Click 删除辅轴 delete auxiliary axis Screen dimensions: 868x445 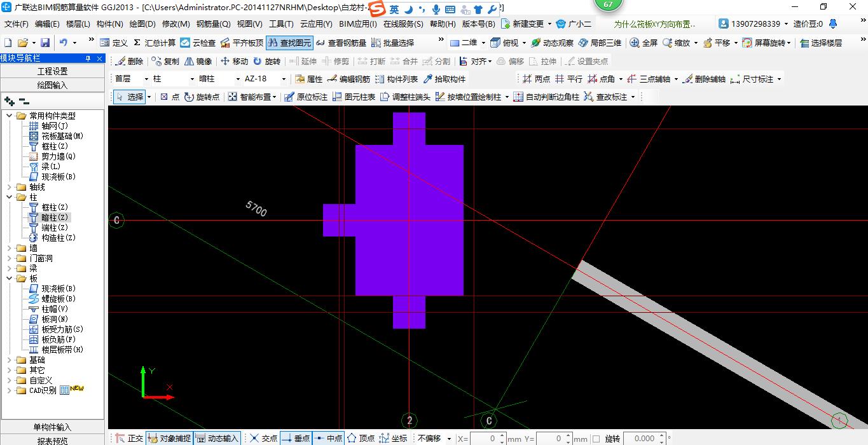coord(705,79)
